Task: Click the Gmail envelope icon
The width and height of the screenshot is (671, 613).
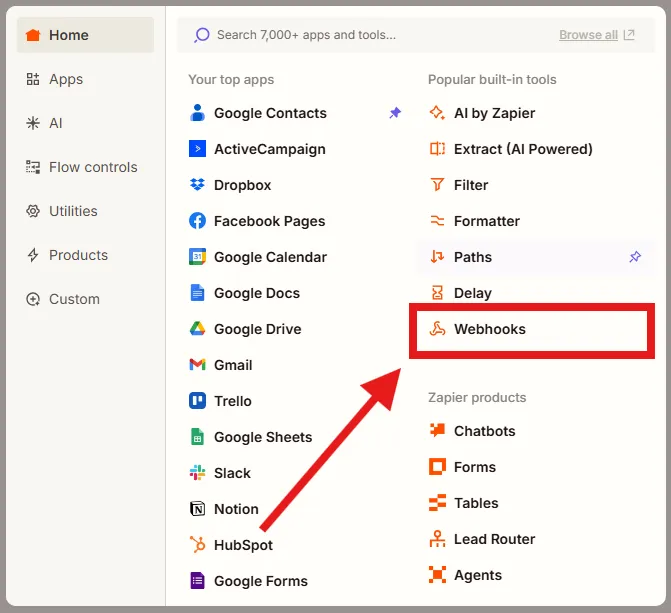Action: pyautogui.click(x=197, y=365)
